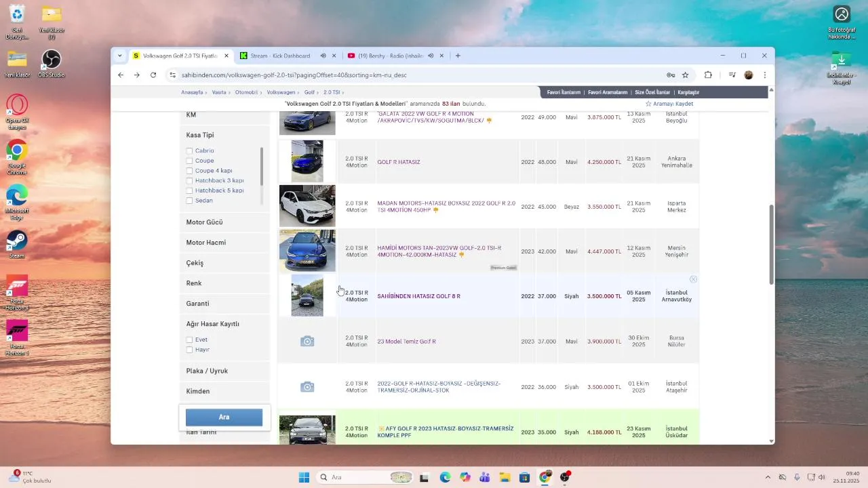Open the HAMİDİ MOTORS blue Golf thumbnail
This screenshot has width=868, height=488.
click(x=307, y=251)
